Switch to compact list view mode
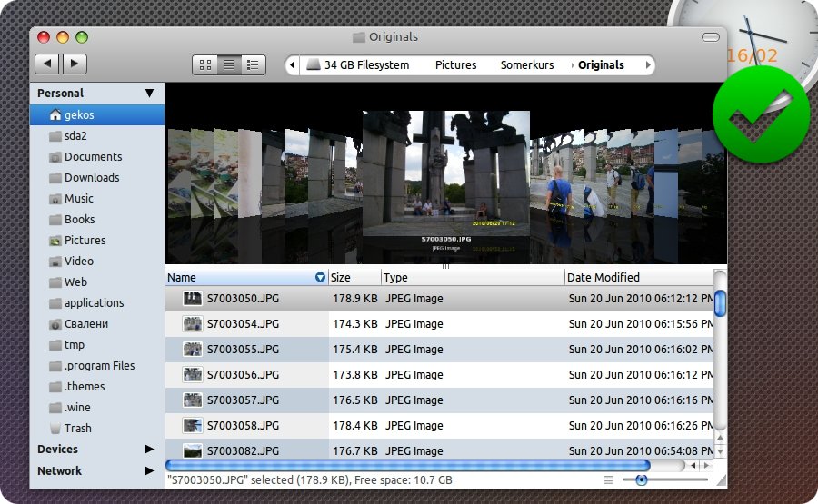The image size is (818, 504). 253,64
